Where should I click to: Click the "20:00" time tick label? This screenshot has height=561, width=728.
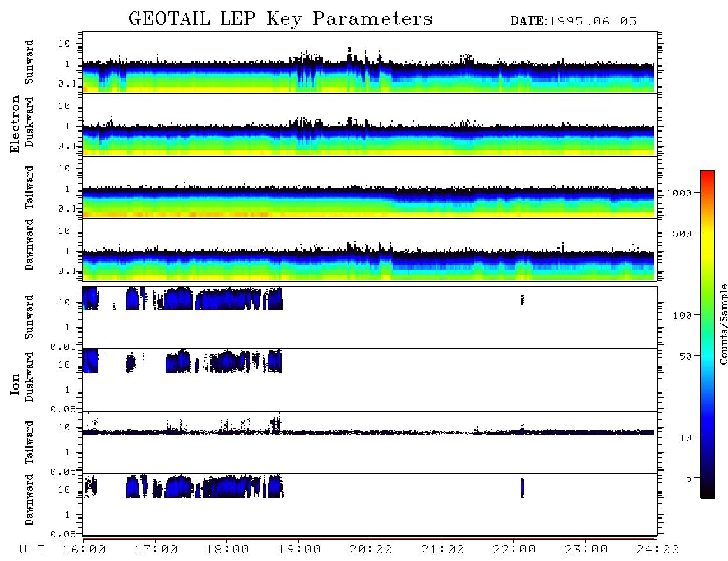coord(371,550)
